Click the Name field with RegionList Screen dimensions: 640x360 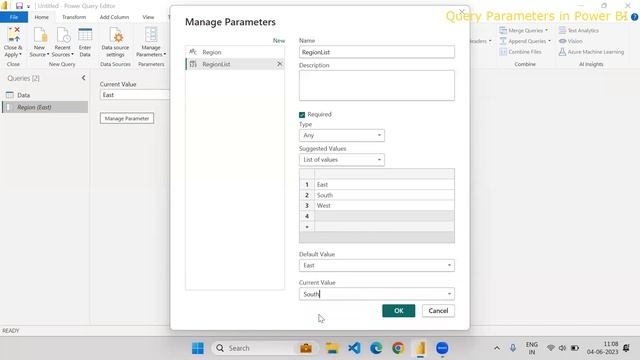pos(377,52)
